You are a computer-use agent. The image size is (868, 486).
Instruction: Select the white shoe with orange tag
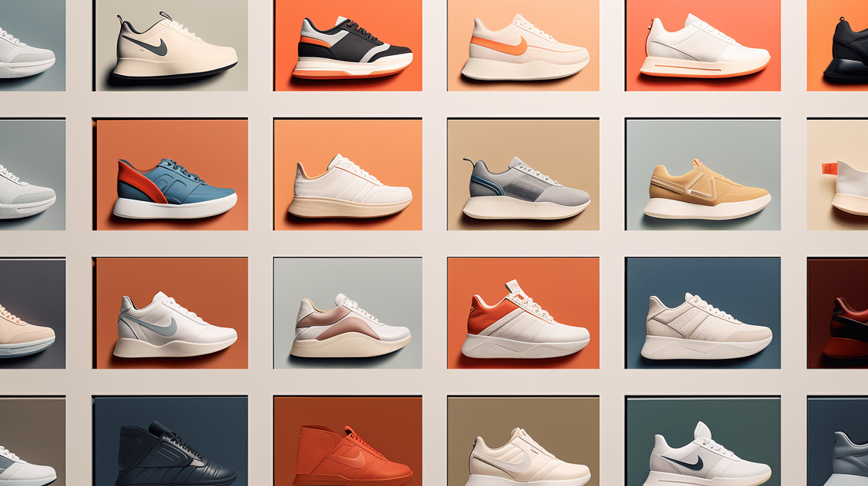click(849, 187)
